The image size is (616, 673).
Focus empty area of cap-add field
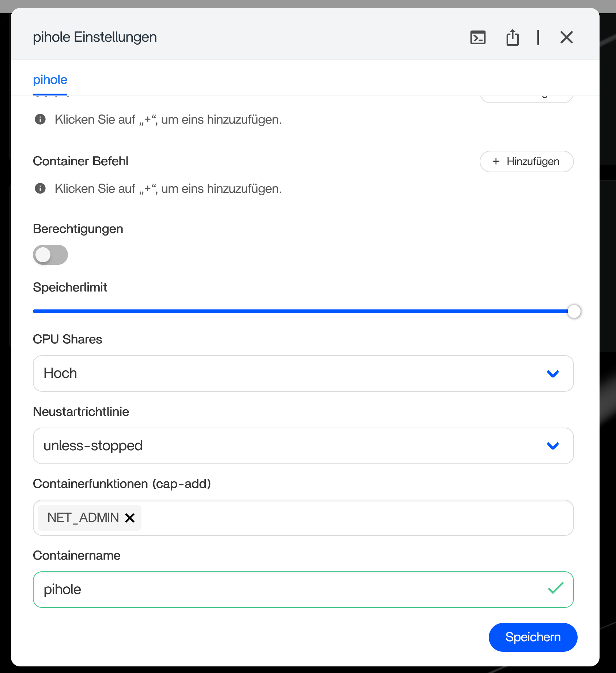tap(355, 518)
